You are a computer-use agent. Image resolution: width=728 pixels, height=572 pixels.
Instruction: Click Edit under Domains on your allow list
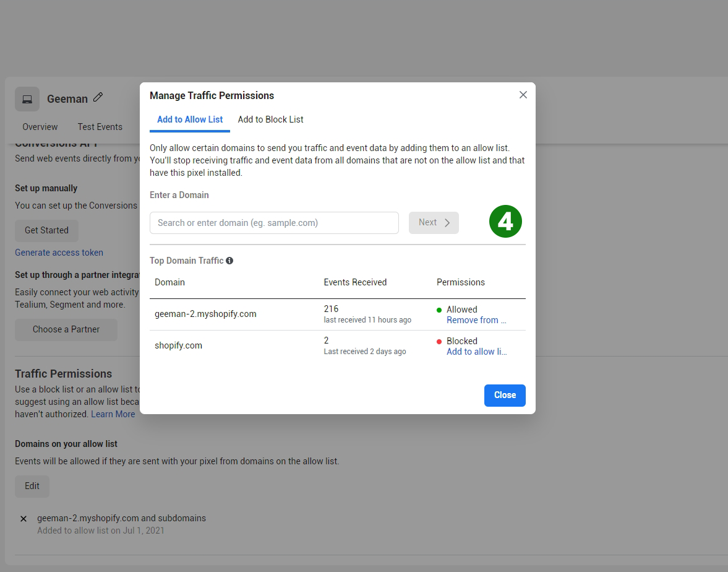pyautogui.click(x=32, y=486)
